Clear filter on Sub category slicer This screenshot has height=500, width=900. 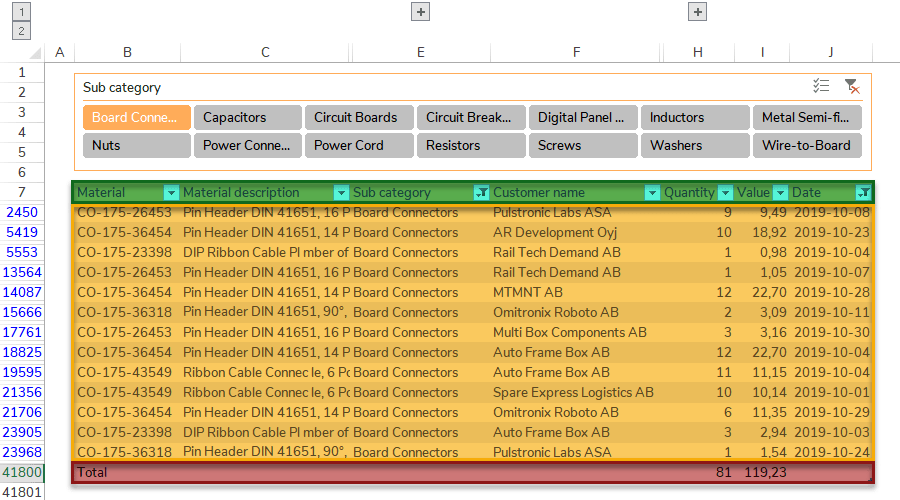[x=851, y=87]
